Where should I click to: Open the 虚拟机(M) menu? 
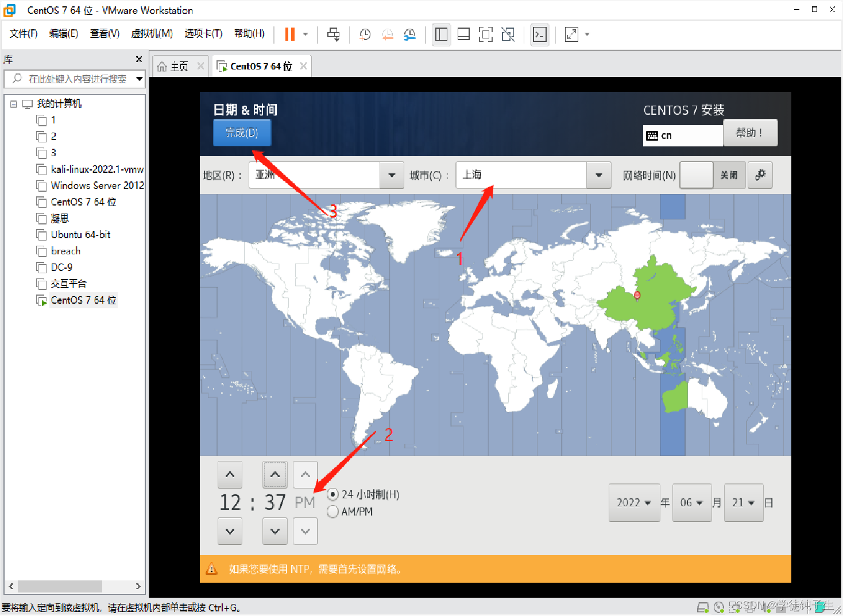152,34
